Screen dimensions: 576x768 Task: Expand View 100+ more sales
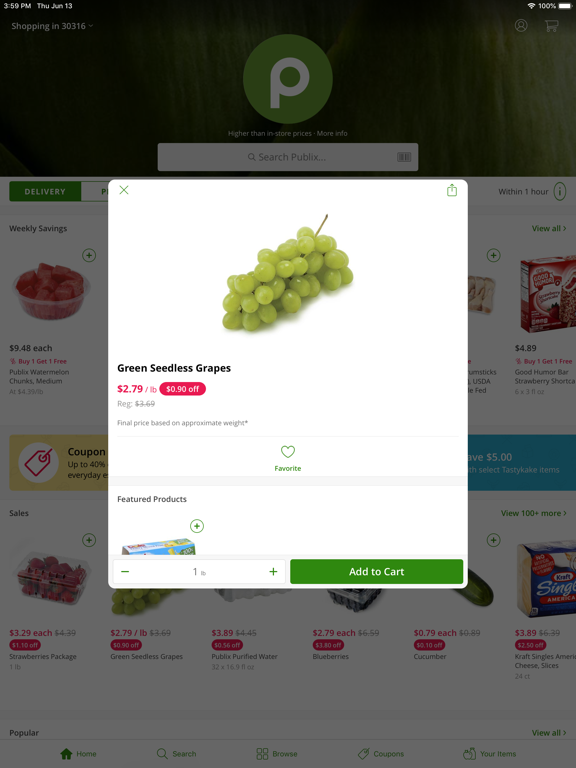click(x=533, y=513)
